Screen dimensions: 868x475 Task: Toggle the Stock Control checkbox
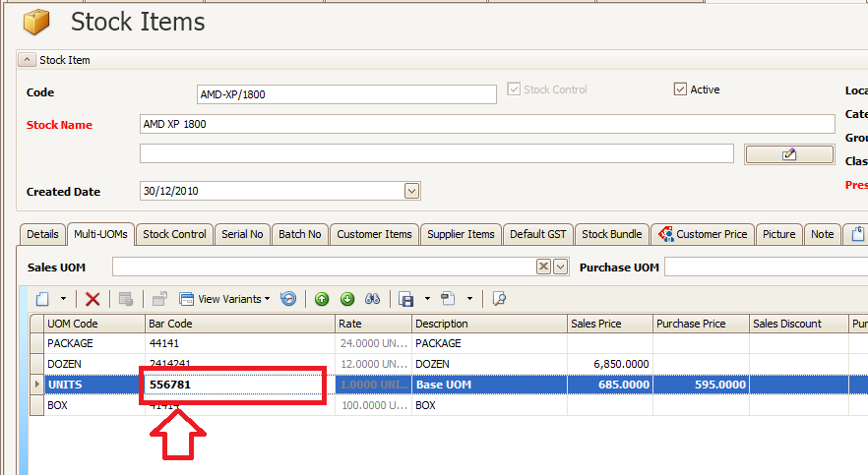(514, 89)
